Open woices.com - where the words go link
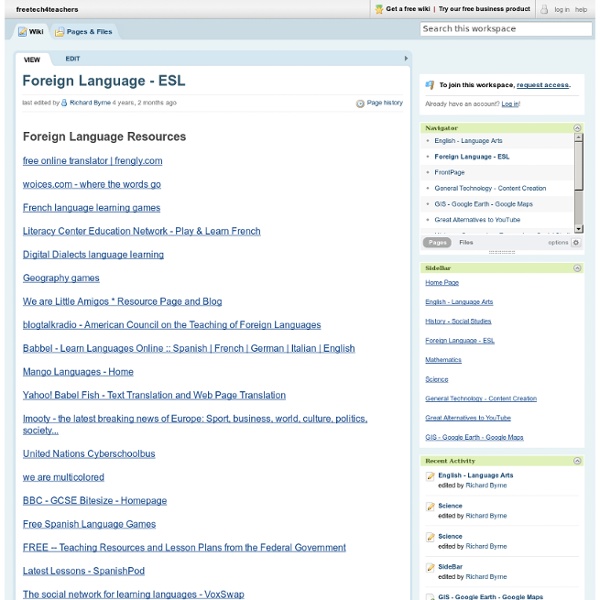Screen dimensions: 600x600 pyautogui.click(x=92, y=184)
